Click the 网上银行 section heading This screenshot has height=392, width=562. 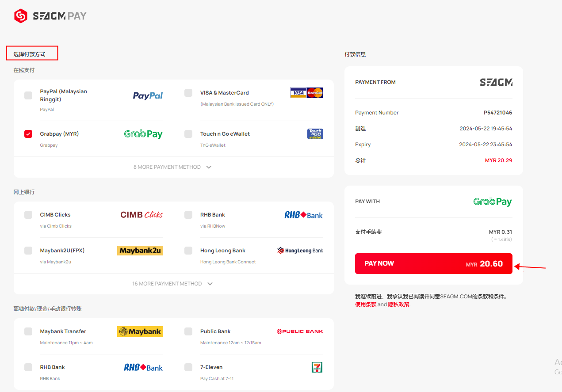[24, 192]
